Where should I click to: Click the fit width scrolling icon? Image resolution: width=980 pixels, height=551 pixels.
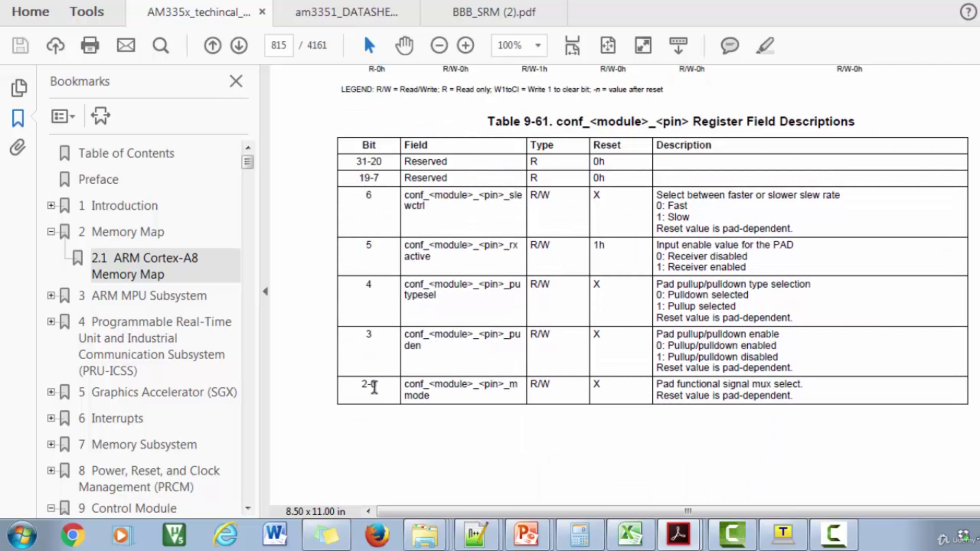tap(572, 45)
